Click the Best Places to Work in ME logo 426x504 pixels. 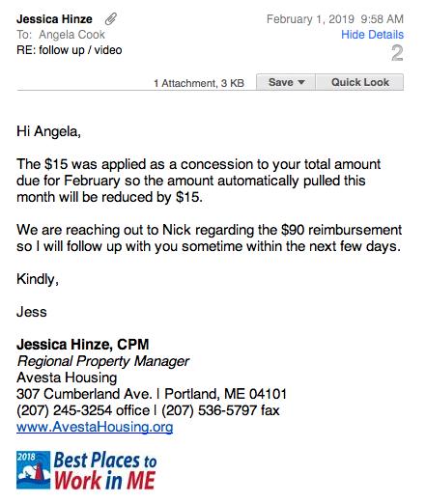click(x=86, y=470)
